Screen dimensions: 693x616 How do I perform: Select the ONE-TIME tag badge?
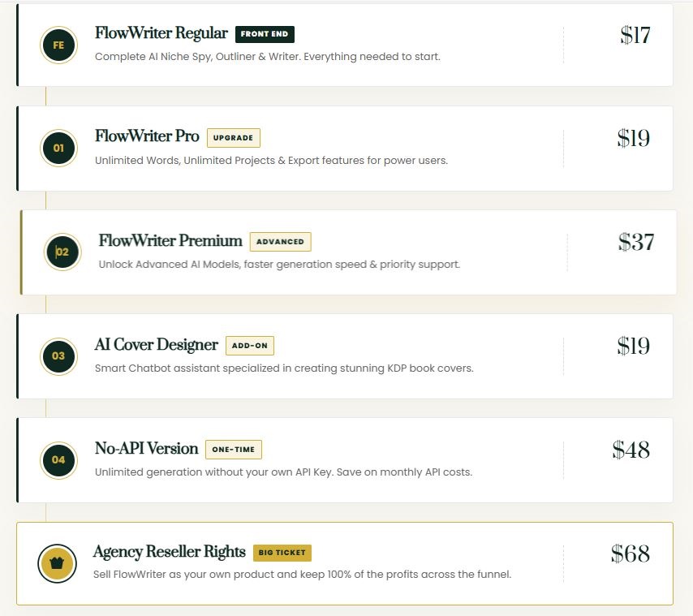(x=234, y=449)
